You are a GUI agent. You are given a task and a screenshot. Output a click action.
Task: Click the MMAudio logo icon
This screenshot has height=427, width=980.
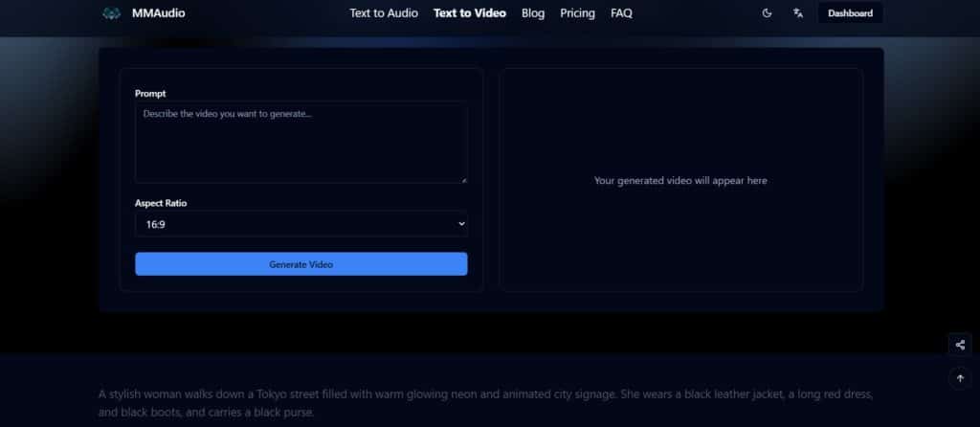111,13
